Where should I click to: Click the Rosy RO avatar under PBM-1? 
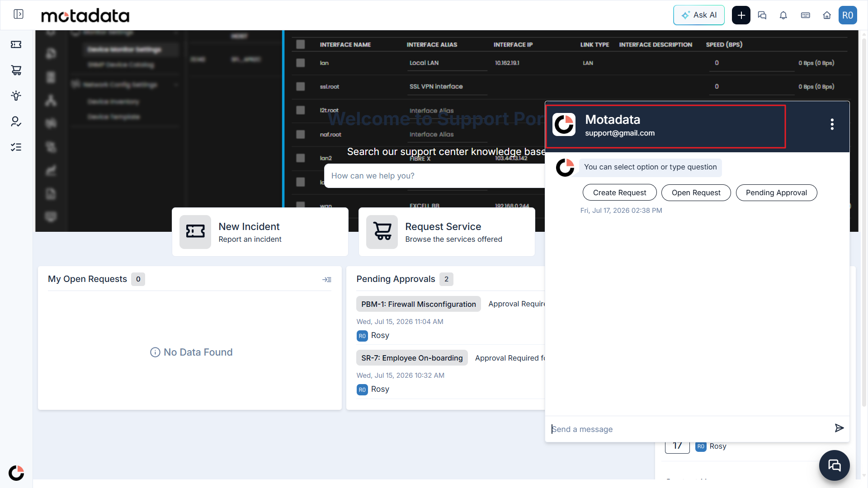pyautogui.click(x=362, y=336)
